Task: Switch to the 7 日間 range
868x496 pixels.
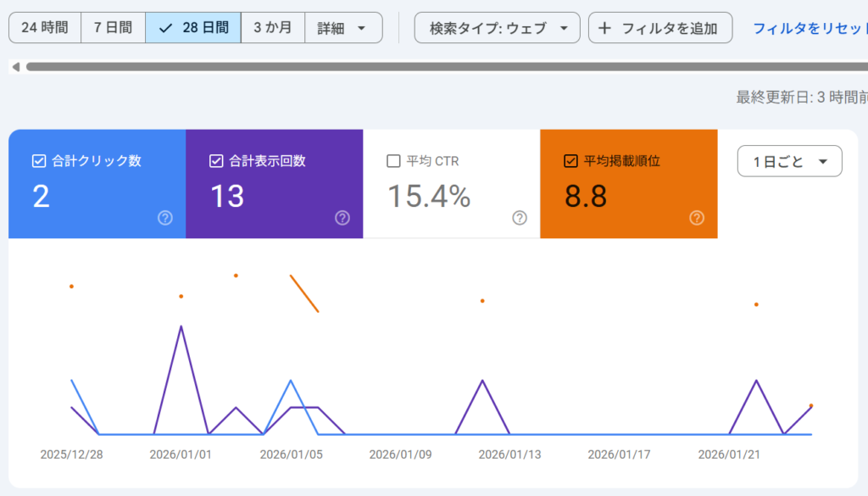Action: (x=113, y=28)
